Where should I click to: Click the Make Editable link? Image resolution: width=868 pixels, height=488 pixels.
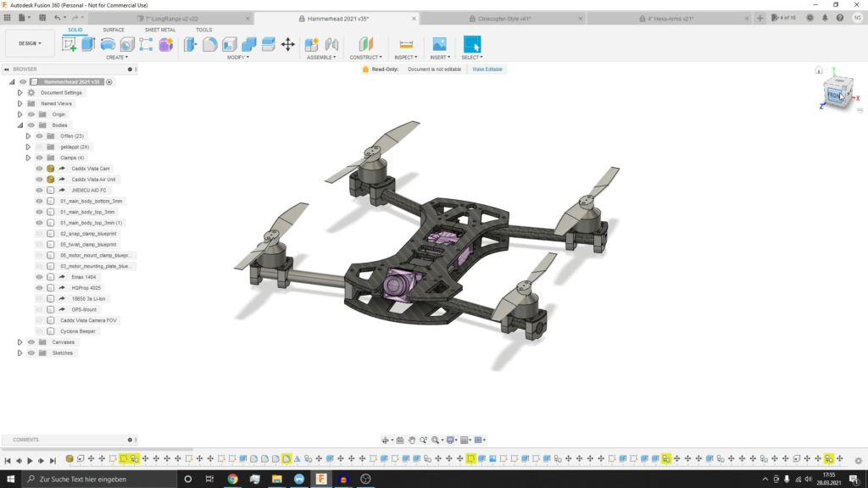pyautogui.click(x=488, y=69)
